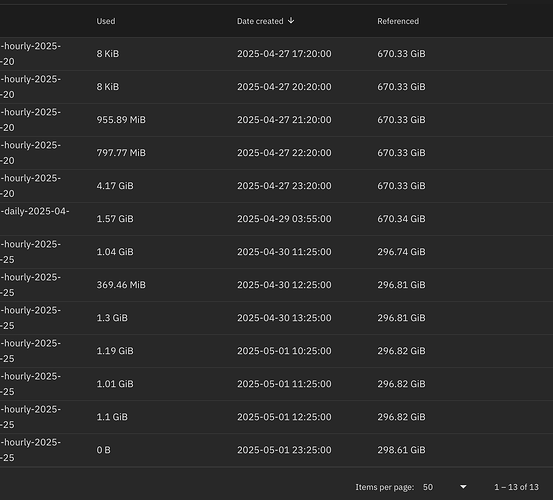Click the 4.17 GiB used value
This screenshot has width=553, height=500.
coord(115,186)
